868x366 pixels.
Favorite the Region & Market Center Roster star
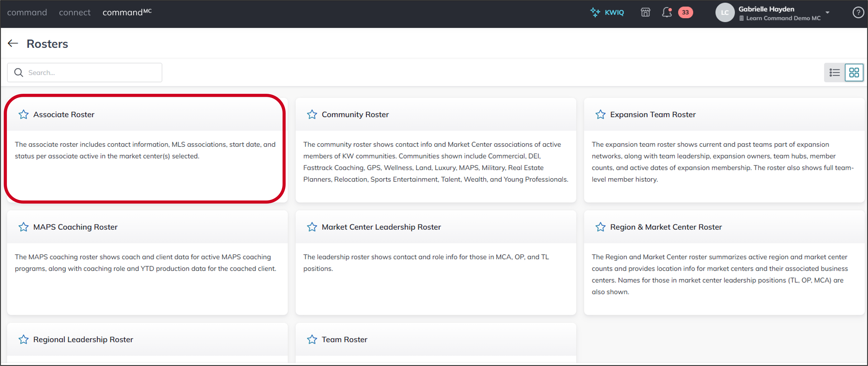coord(600,227)
